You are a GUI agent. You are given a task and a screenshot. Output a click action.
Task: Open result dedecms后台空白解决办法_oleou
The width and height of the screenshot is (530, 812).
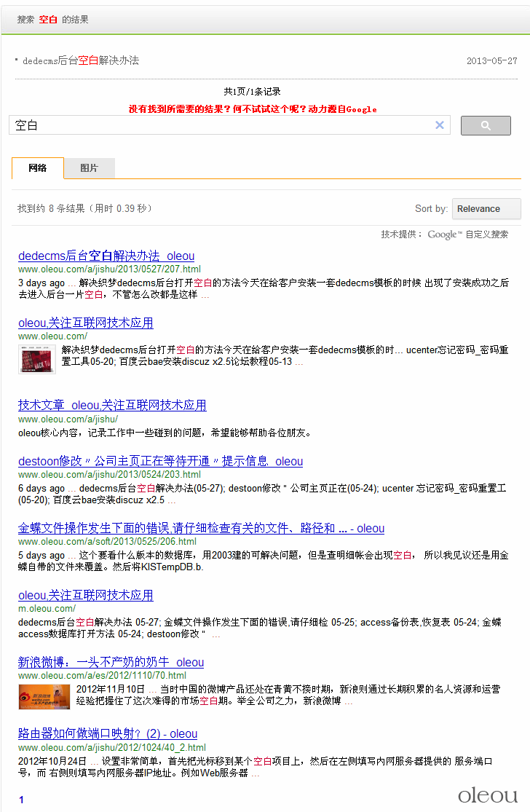coord(106,256)
